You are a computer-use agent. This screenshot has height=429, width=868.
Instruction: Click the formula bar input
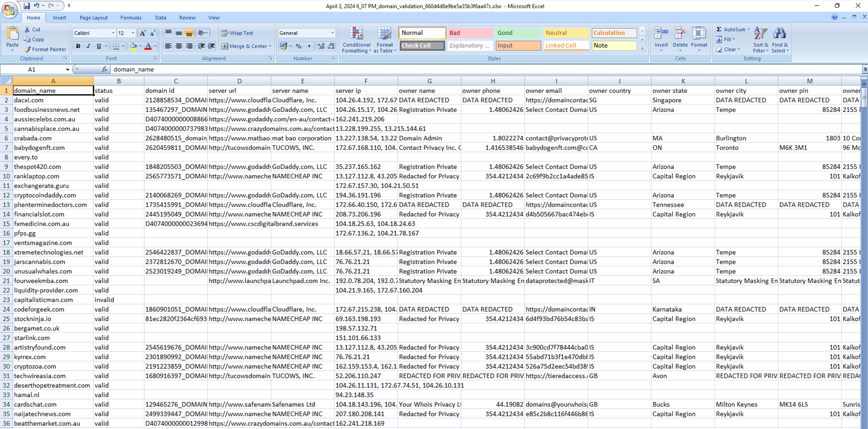point(485,69)
